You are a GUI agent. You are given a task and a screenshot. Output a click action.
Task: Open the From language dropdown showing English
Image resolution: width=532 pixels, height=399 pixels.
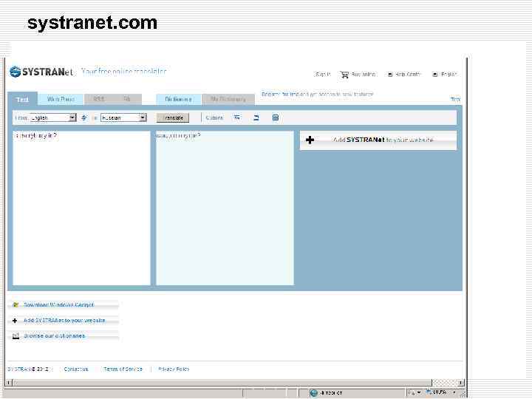click(53, 117)
